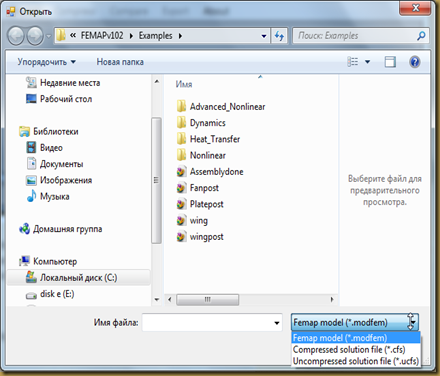This screenshot has height=376, width=440.
Task: Choose Compressed solution file (*.cfs) option
Action: tap(356, 350)
